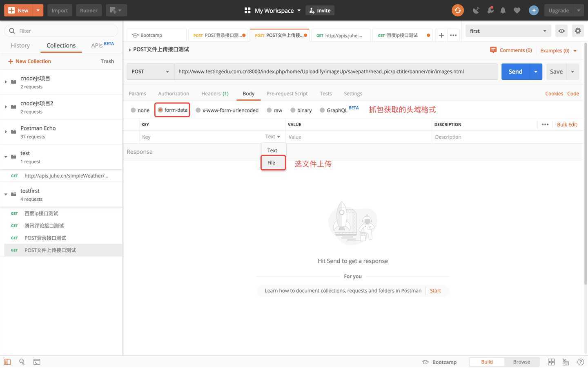The width and height of the screenshot is (588, 368).
Task: Open the satellite capture requests icon
Action: 476,10
